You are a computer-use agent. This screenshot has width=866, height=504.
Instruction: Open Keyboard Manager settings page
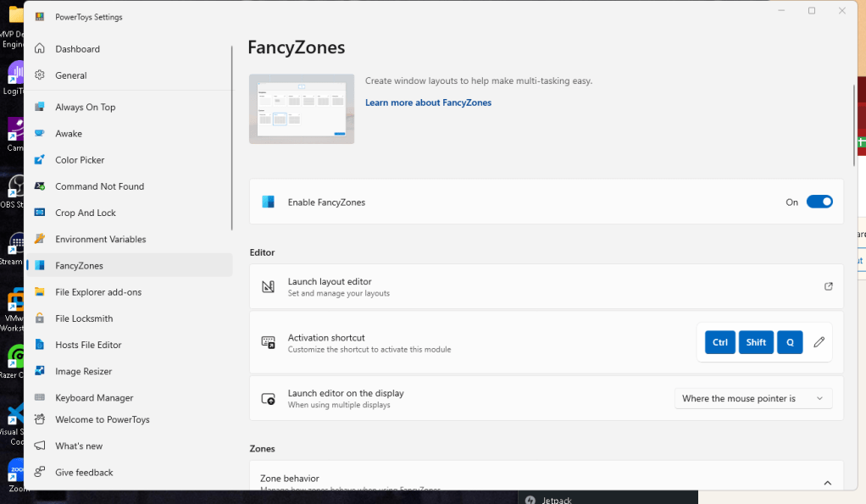click(x=130, y=397)
